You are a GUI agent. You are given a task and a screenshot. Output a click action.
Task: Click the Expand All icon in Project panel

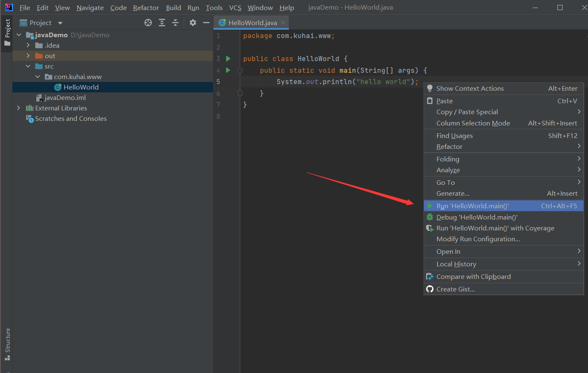[x=162, y=23]
